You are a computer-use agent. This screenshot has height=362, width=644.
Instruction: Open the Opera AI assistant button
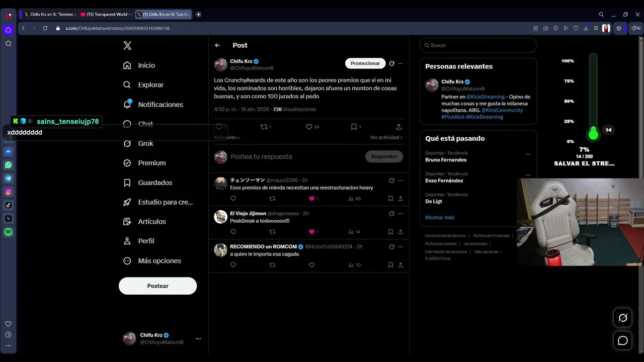coord(636,28)
